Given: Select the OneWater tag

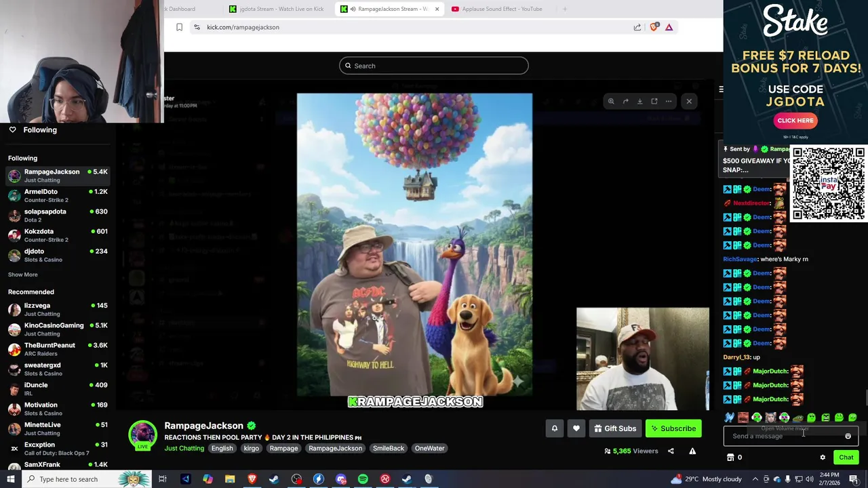Looking at the screenshot, I should pos(430,448).
